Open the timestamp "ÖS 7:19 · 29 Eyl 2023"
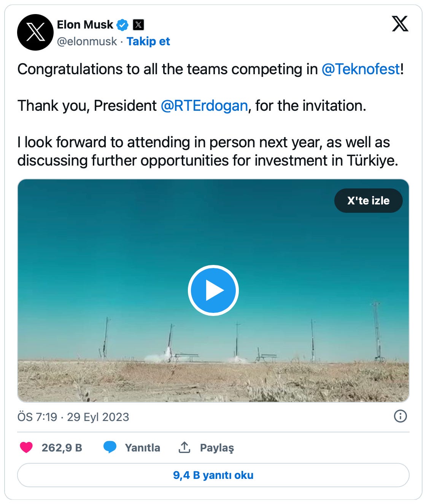The width and height of the screenshot is (429, 504). coord(73,417)
